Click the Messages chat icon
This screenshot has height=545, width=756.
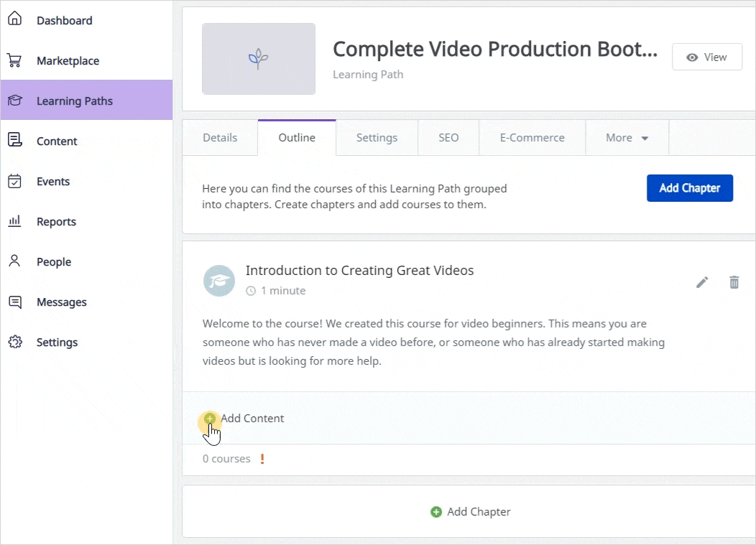(x=14, y=302)
